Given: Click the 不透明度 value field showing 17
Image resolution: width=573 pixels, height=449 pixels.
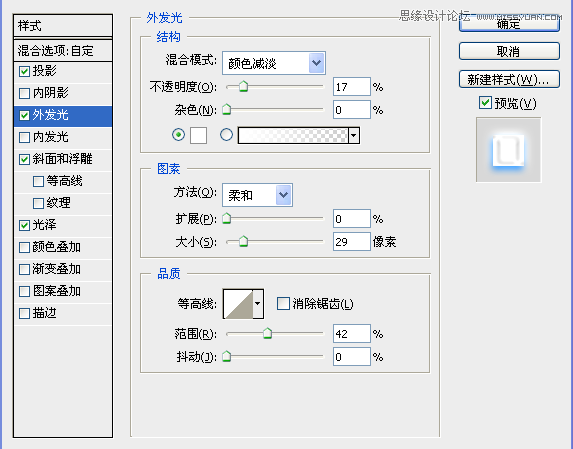Looking at the screenshot, I should 352,87.
